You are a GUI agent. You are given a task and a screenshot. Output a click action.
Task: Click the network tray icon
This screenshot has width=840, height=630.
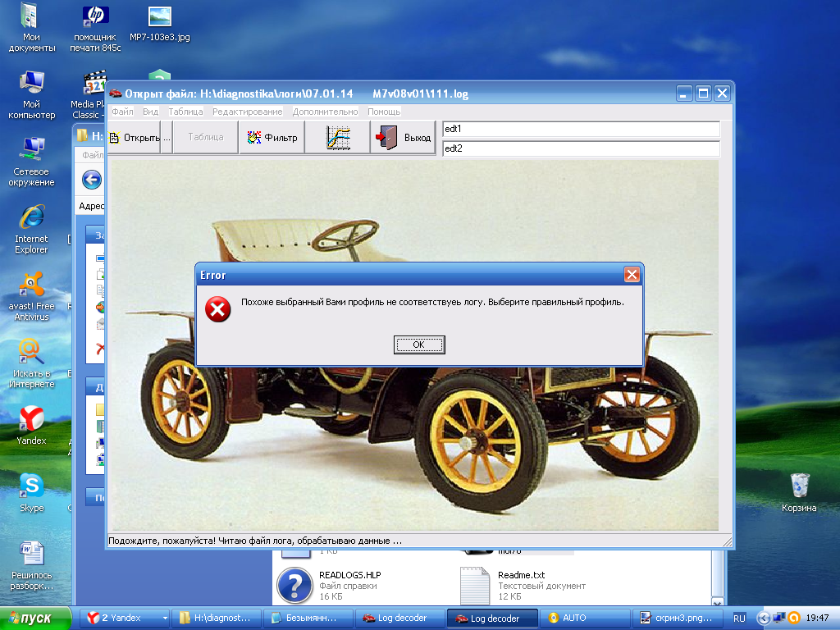coord(779,618)
